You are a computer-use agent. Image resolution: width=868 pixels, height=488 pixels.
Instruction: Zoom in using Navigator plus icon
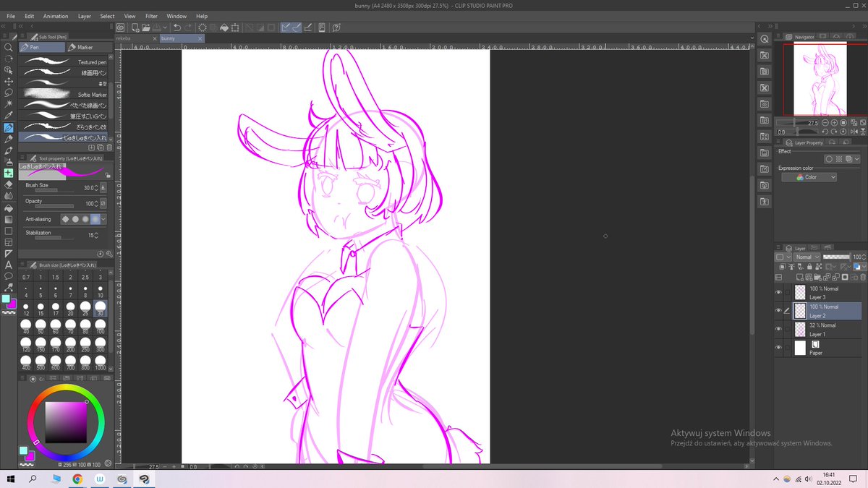834,123
